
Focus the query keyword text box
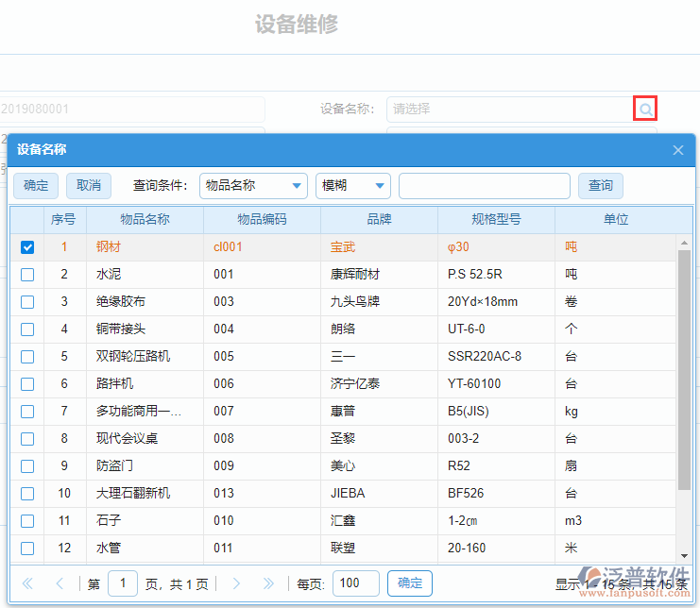(x=484, y=186)
